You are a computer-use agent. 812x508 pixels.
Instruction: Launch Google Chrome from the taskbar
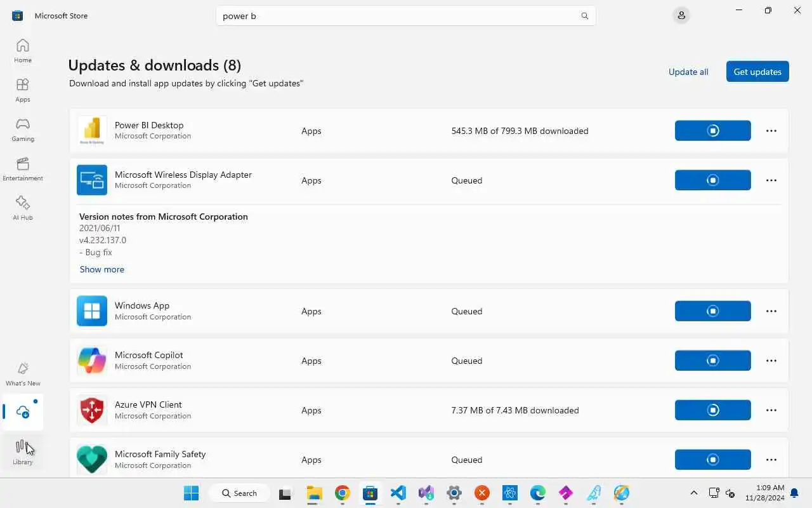pyautogui.click(x=343, y=493)
